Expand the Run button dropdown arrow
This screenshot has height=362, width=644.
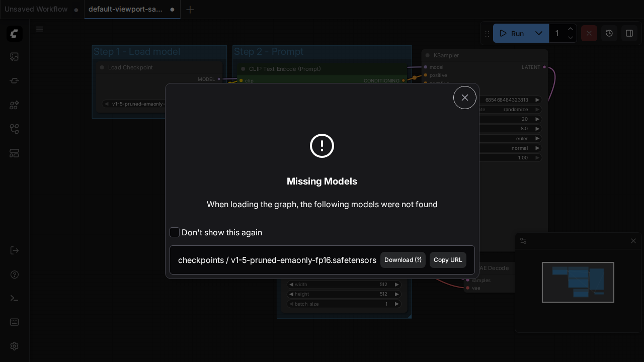pos(539,33)
